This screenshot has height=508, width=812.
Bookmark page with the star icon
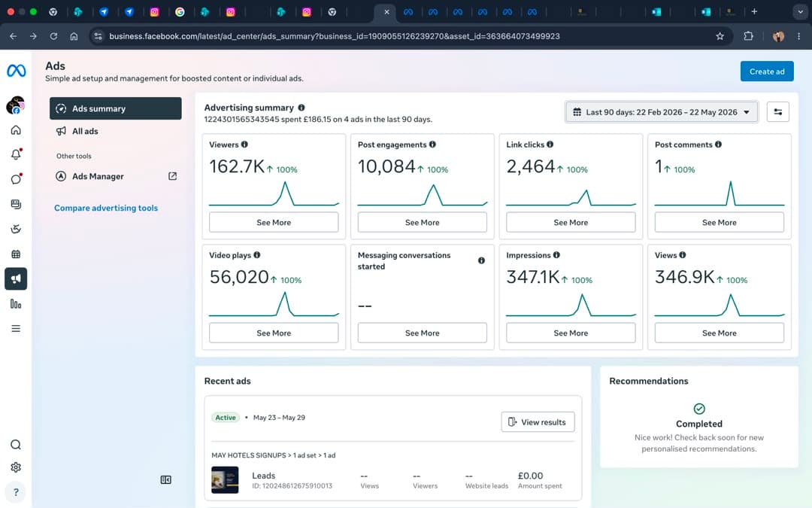pos(720,36)
